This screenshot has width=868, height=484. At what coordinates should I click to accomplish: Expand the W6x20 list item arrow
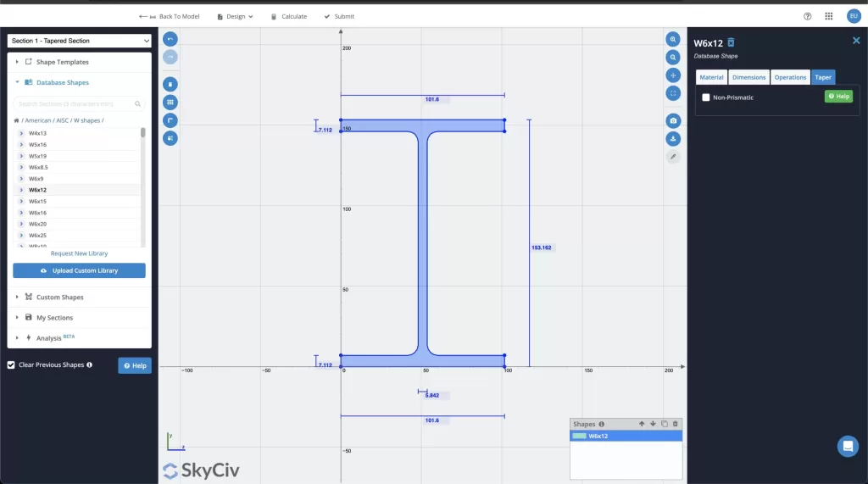pyautogui.click(x=21, y=225)
